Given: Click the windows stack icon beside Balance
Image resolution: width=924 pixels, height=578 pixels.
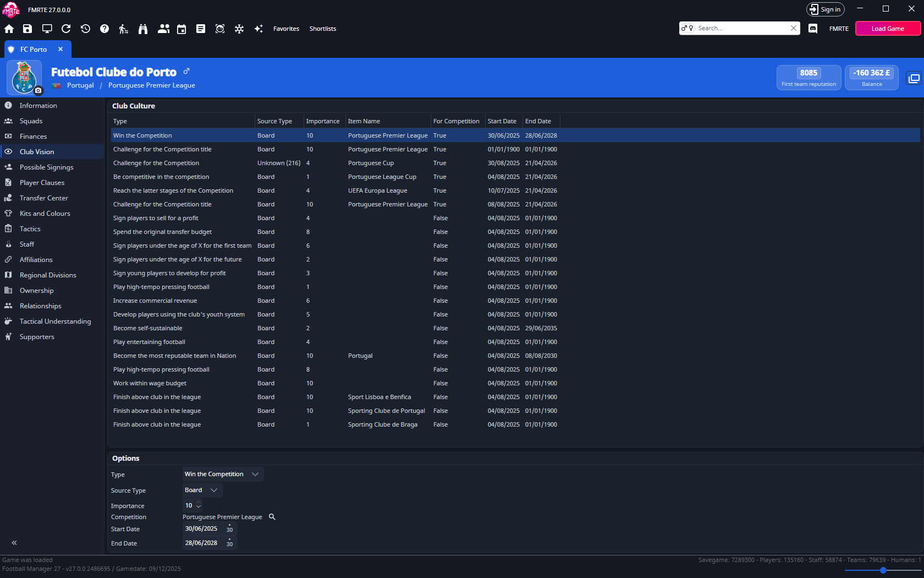Looking at the screenshot, I should (x=914, y=78).
